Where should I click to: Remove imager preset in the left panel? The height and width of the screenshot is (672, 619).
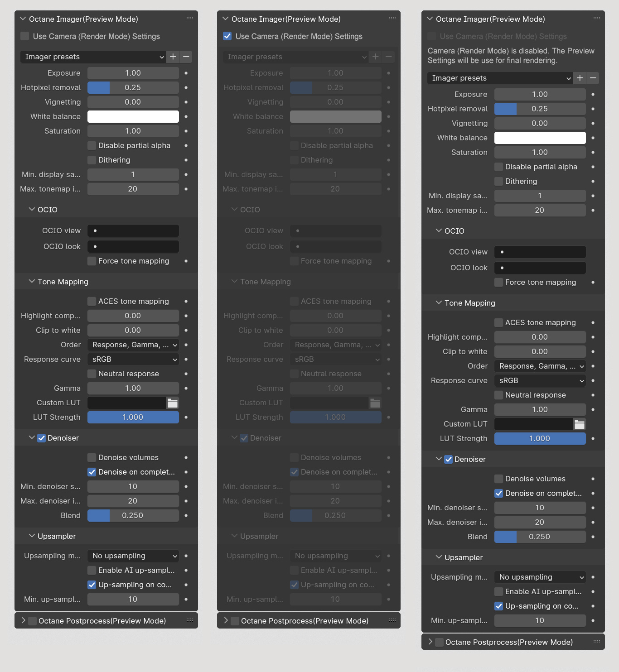click(x=186, y=57)
